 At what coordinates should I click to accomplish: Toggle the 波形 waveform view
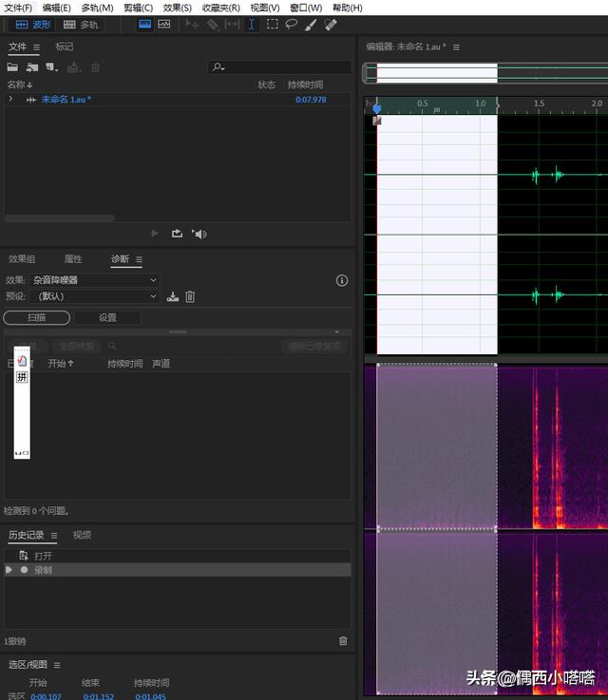[33, 25]
